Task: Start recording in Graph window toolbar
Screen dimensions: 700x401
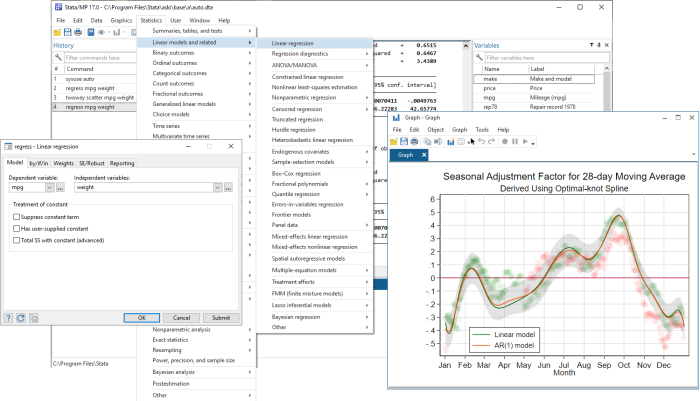Action: [x=504, y=142]
